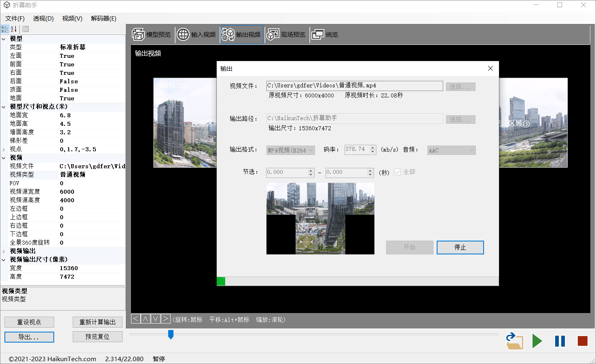Expand the 视频输出 property category

tap(4, 251)
